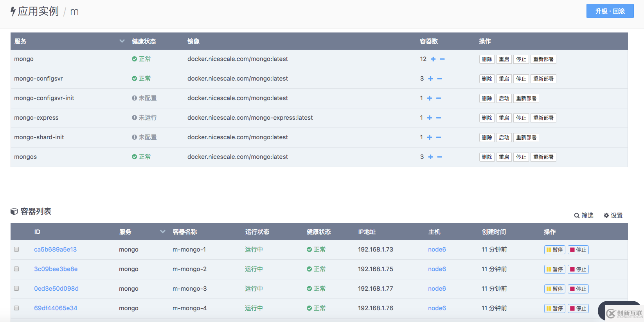Click plus icon for mongo-express containers
Viewport: 644px width, 322px height.
coord(430,118)
